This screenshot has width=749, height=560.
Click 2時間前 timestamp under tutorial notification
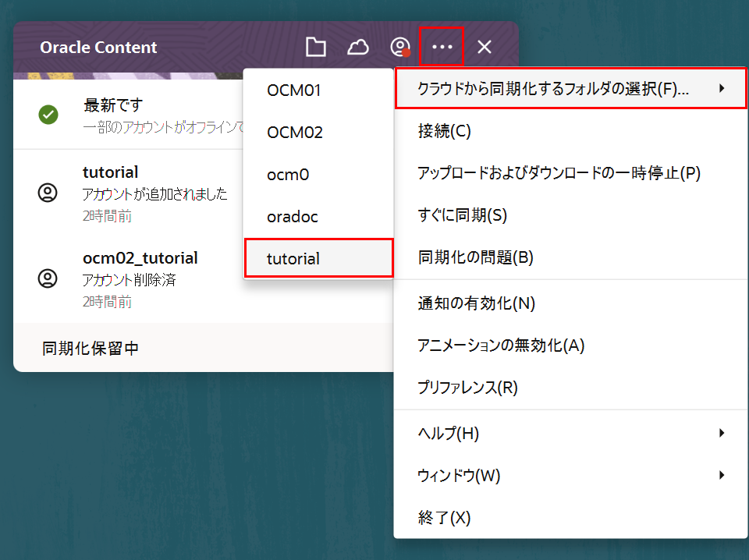click(x=107, y=216)
